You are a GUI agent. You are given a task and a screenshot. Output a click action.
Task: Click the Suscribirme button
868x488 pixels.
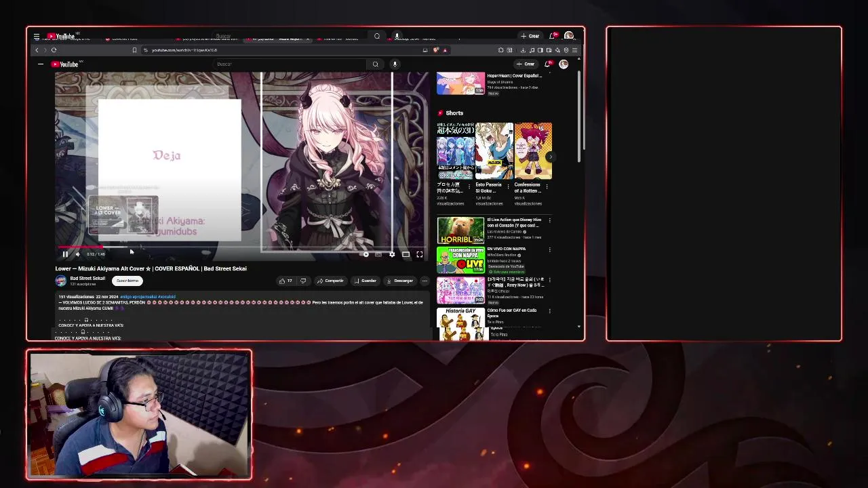pyautogui.click(x=127, y=281)
